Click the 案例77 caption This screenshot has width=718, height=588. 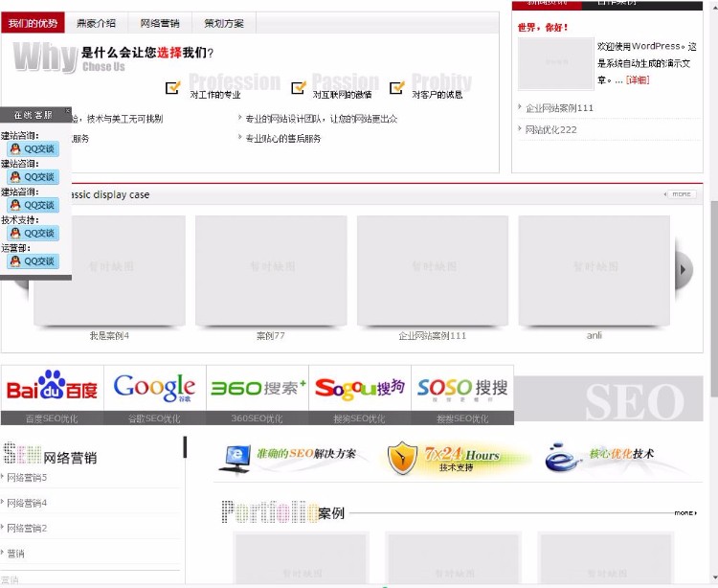click(x=271, y=336)
